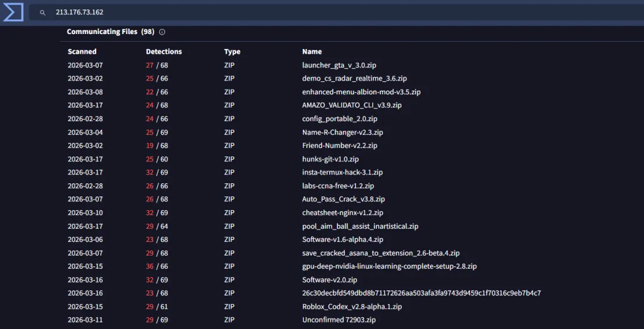The height and width of the screenshot is (329, 644).
Task: Click scan date 2026-03-11
Action: (x=85, y=320)
